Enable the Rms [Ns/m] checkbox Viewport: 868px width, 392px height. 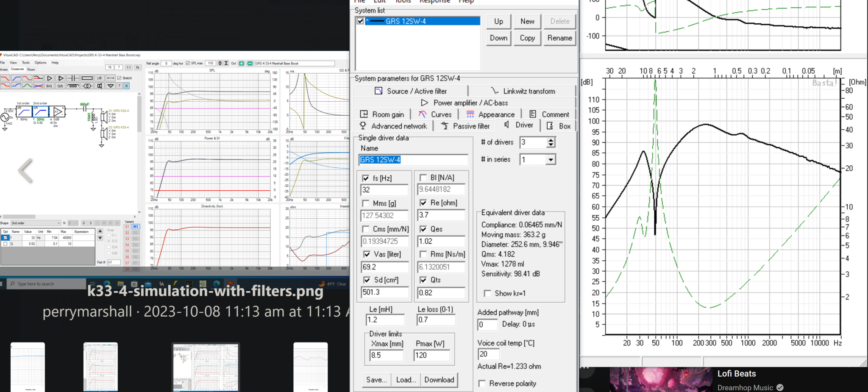pos(423,254)
